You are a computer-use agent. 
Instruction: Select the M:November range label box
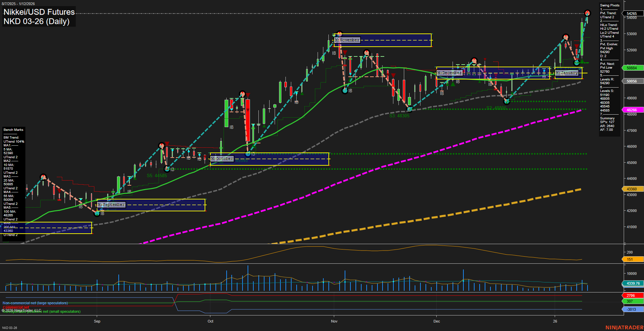[347, 40]
